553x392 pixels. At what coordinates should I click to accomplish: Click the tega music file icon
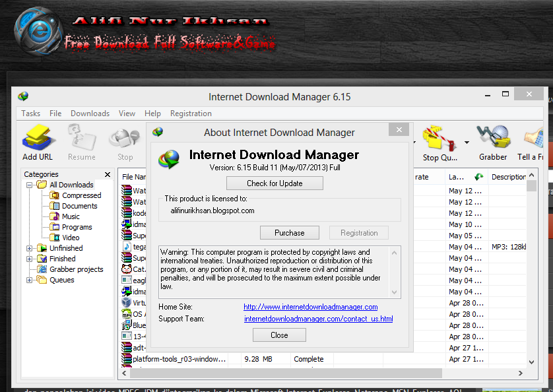click(127, 247)
